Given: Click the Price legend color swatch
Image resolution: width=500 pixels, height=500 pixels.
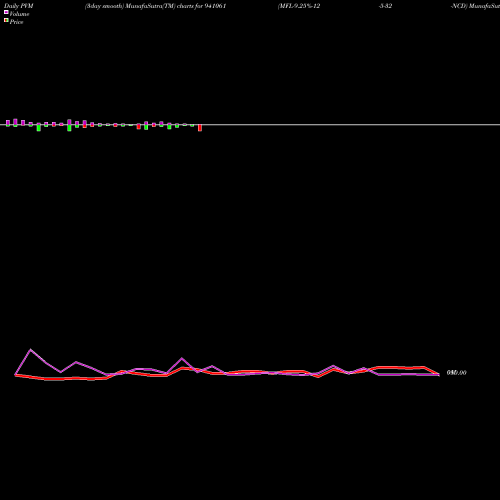Looking at the screenshot, I should [6, 21].
